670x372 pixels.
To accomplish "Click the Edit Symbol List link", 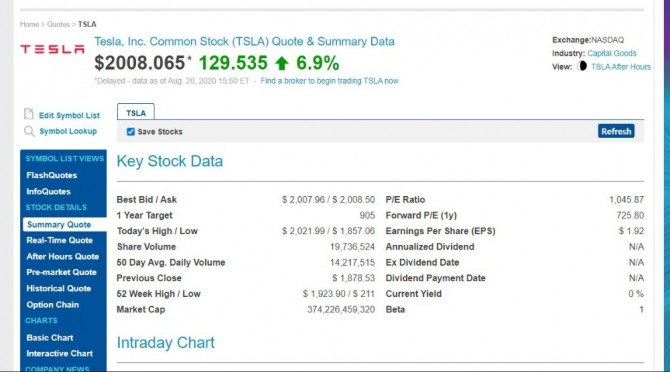I will pyautogui.click(x=69, y=115).
